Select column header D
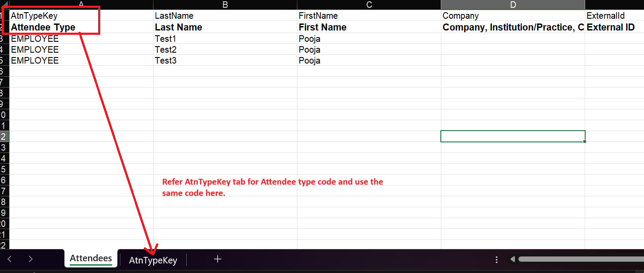Screen dimensions: 644x273 [513, 5]
